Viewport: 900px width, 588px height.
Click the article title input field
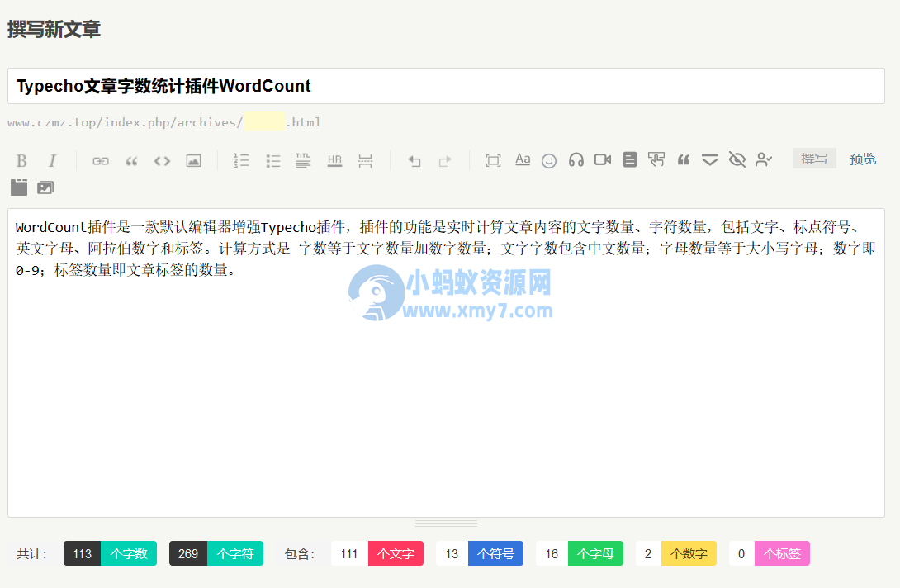[446, 86]
